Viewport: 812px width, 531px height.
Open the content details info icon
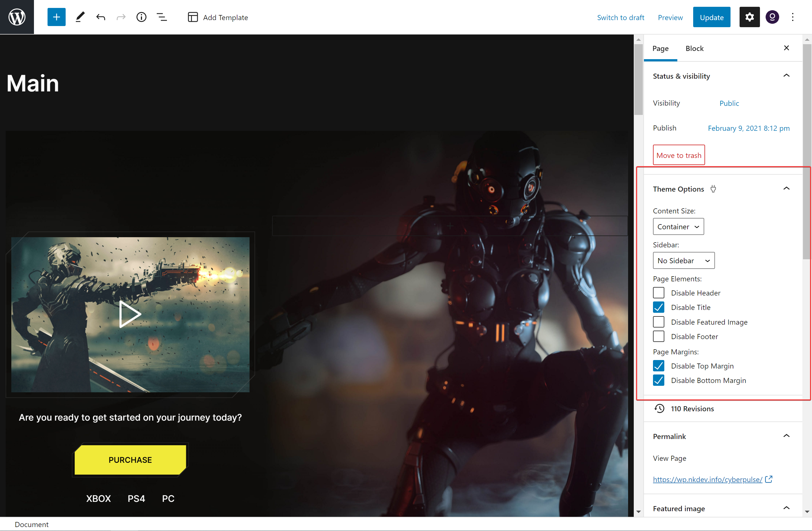[141, 17]
